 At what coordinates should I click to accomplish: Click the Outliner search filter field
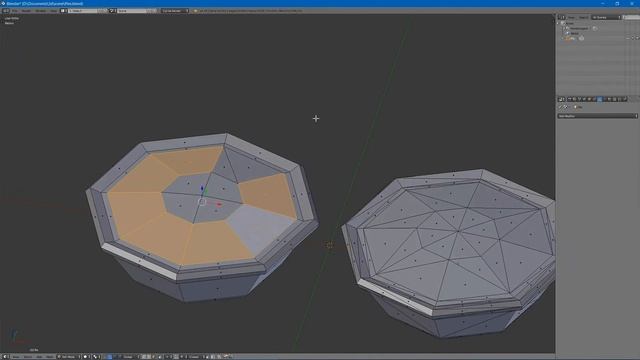click(631, 18)
